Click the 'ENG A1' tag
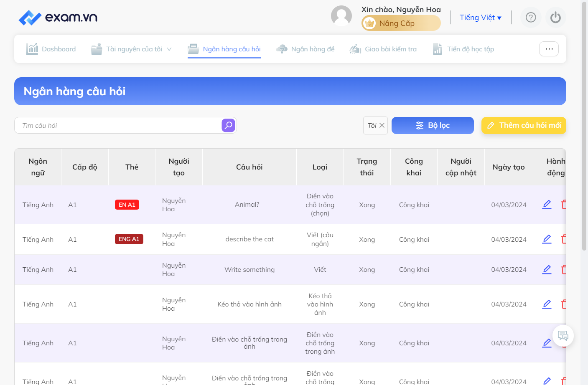Viewport: 588px width, 385px height. [129, 239]
